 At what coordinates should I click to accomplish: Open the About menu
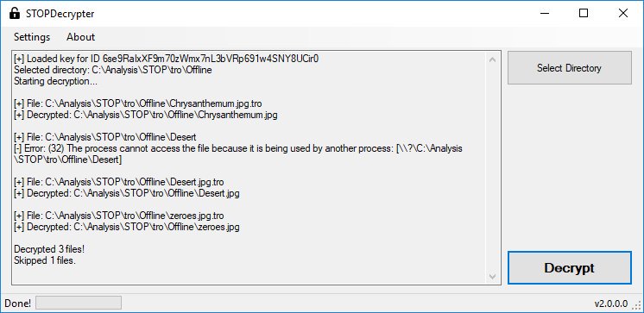pyautogui.click(x=80, y=37)
